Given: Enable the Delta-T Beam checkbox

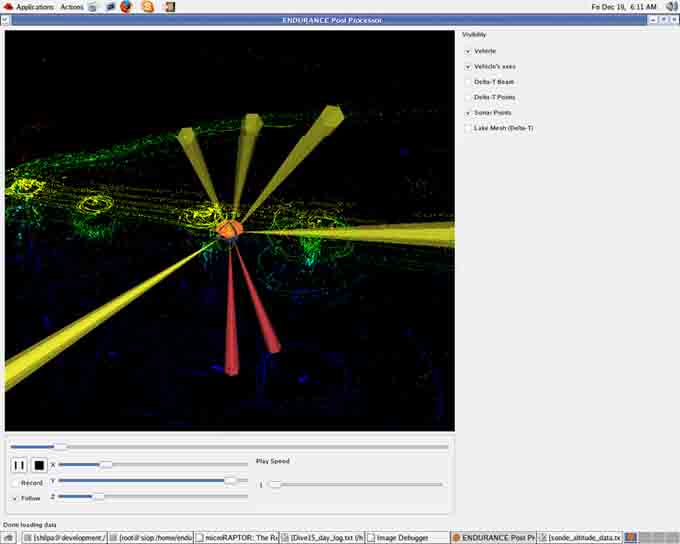Looking at the screenshot, I should pyautogui.click(x=468, y=82).
